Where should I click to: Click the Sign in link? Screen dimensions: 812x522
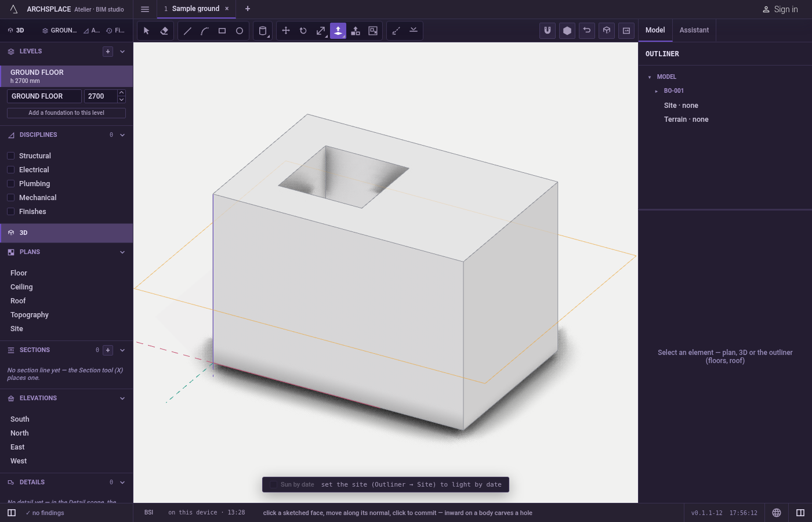pos(780,9)
